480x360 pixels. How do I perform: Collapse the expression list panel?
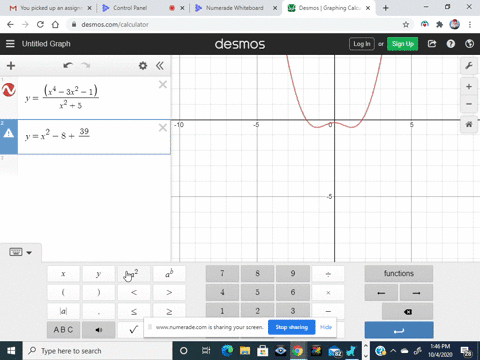pyautogui.click(x=160, y=66)
